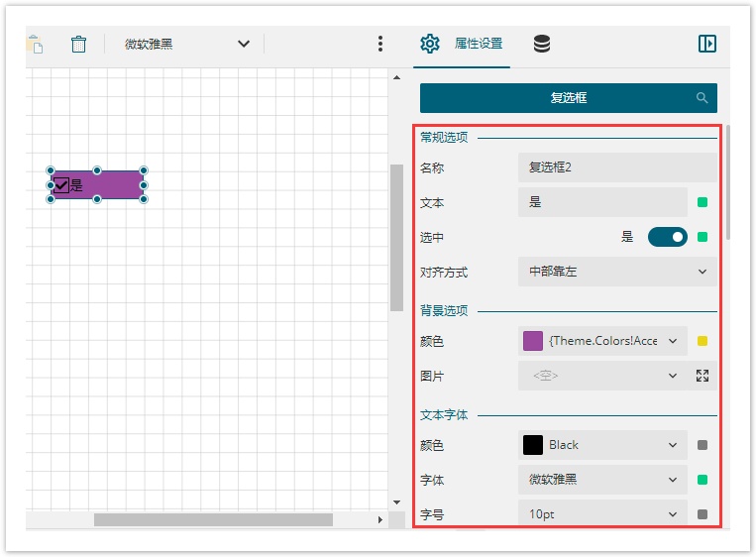The width and height of the screenshot is (756, 557).
Task: Click top-right resize handle of purple checkbox
Action: pyautogui.click(x=144, y=170)
